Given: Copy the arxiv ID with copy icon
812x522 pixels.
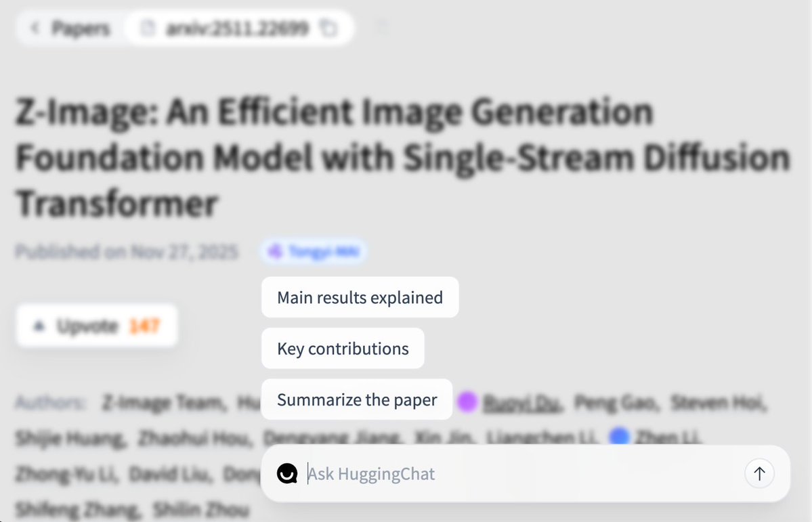Looking at the screenshot, I should pyautogui.click(x=328, y=28).
